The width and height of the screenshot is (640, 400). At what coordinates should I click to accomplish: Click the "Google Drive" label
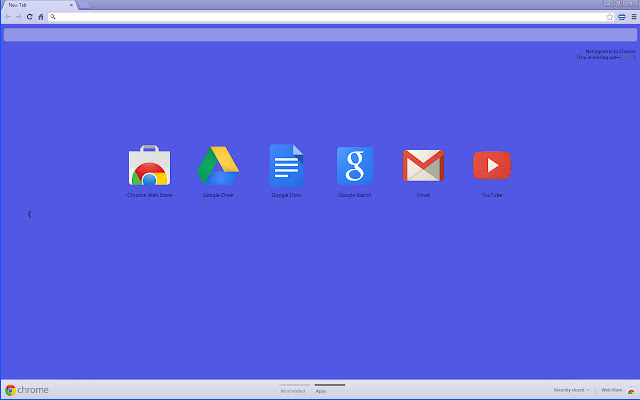pyautogui.click(x=218, y=195)
